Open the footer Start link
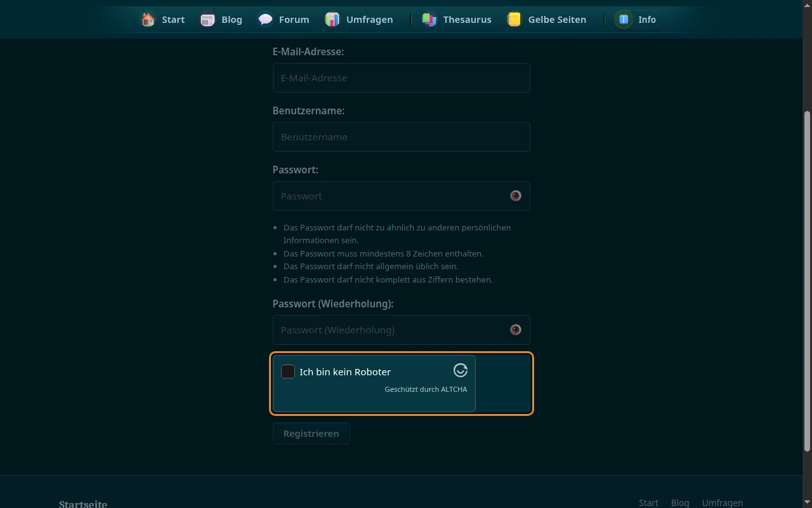Screen dimensions: 812x508 [648, 503]
